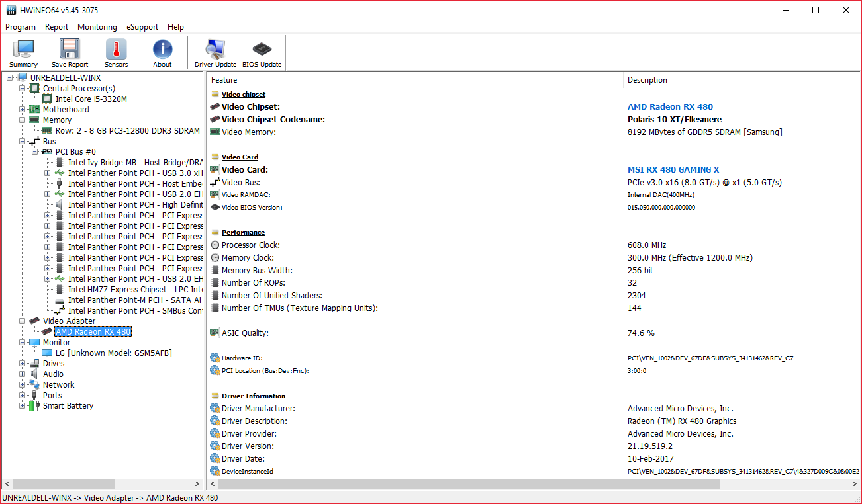Expand the Audio node

[23, 374]
